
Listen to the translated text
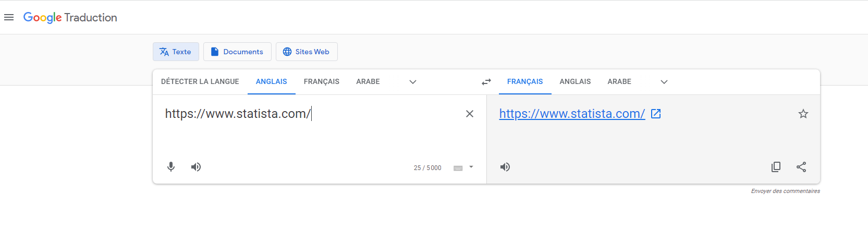coord(505,167)
